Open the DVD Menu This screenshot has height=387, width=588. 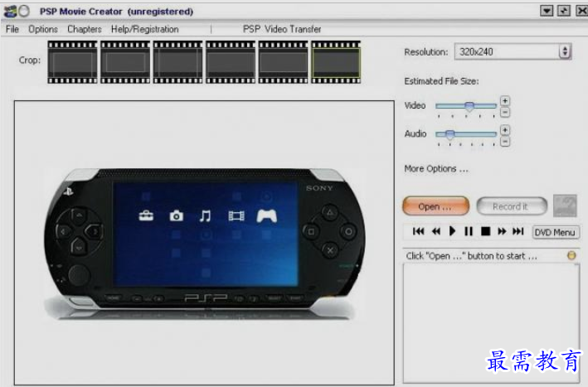pyautogui.click(x=555, y=233)
